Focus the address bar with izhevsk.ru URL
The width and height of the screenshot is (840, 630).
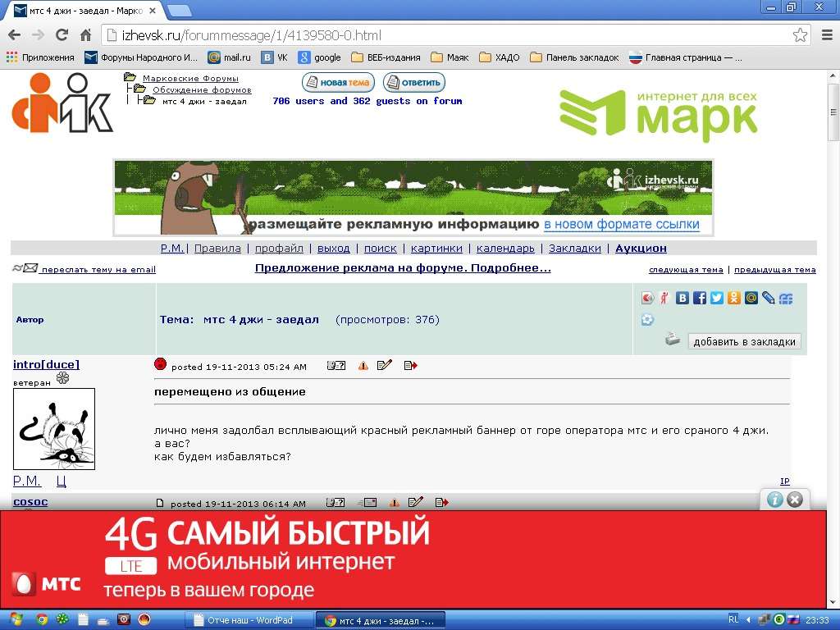pos(450,35)
